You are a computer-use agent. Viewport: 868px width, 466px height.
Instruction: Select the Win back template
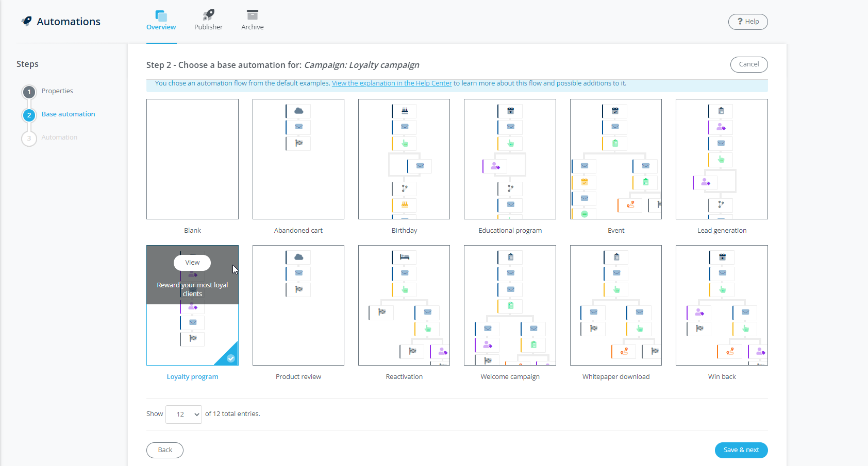(722, 305)
